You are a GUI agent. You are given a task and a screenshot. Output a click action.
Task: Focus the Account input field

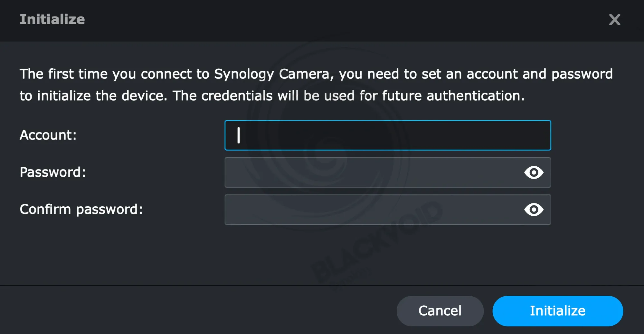click(388, 135)
